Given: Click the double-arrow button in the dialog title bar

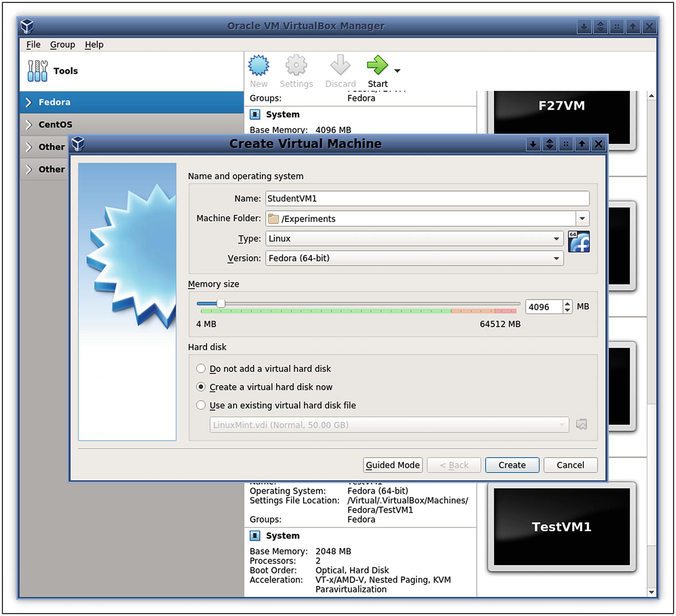Looking at the screenshot, I should tap(549, 144).
